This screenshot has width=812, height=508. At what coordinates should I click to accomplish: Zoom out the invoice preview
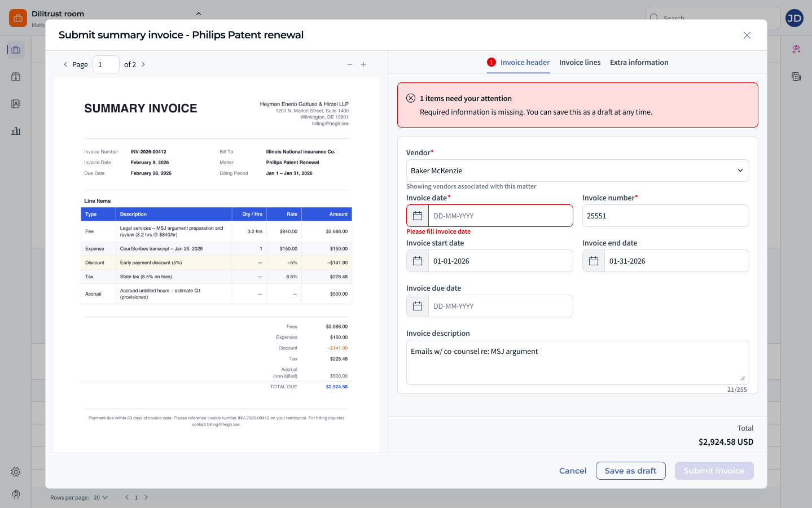pyautogui.click(x=350, y=64)
